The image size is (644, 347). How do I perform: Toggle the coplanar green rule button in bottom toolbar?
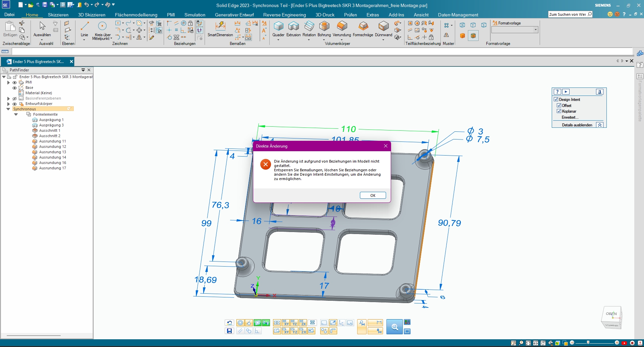tap(257, 323)
